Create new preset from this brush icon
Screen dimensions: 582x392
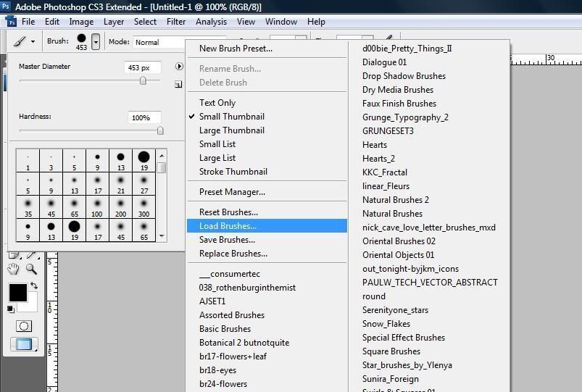pyautogui.click(x=178, y=85)
